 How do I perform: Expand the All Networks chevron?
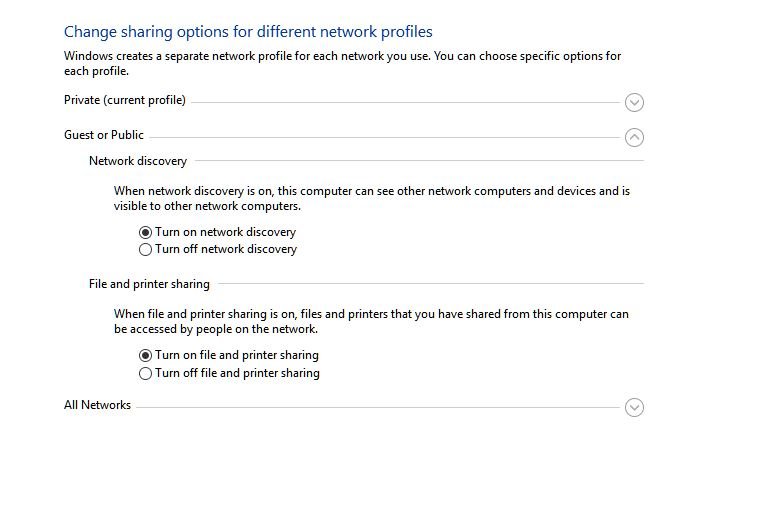pos(634,407)
